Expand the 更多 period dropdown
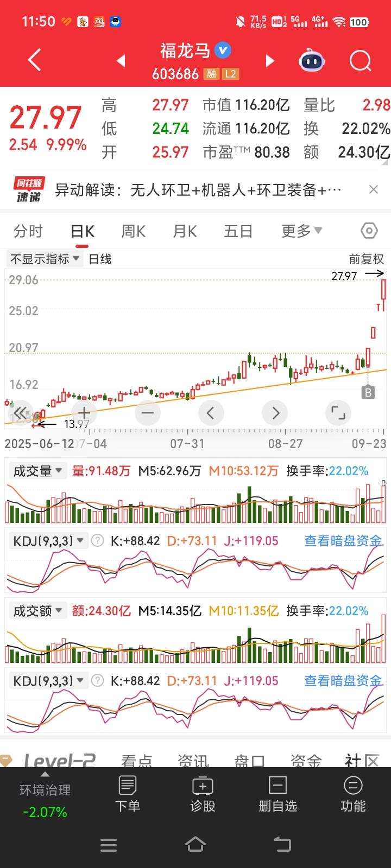391x868 pixels. click(301, 231)
